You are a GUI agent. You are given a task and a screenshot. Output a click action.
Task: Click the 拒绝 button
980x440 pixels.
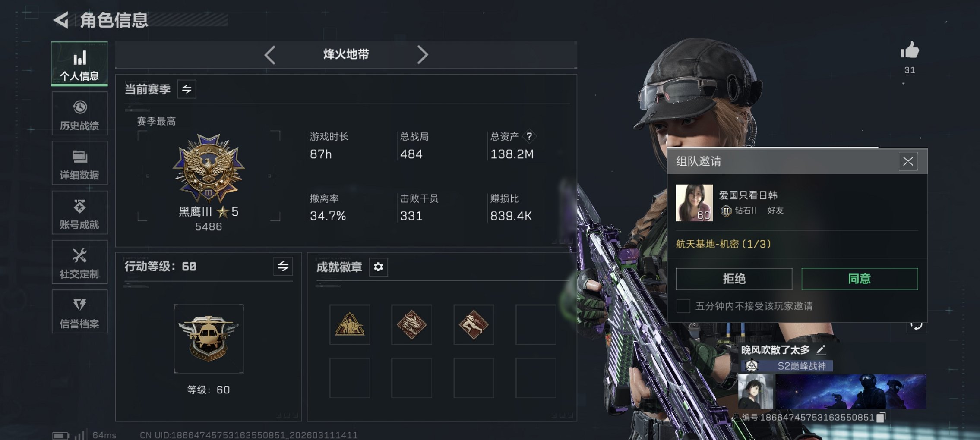734,279
